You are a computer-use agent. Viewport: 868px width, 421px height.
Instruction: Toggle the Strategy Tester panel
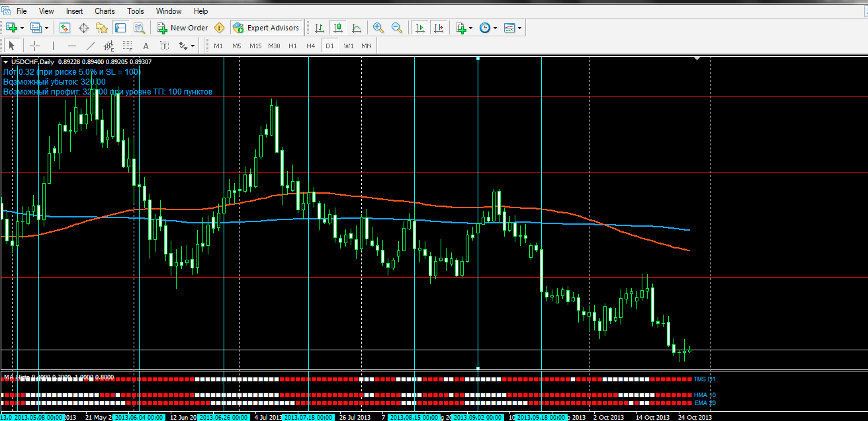(139, 28)
